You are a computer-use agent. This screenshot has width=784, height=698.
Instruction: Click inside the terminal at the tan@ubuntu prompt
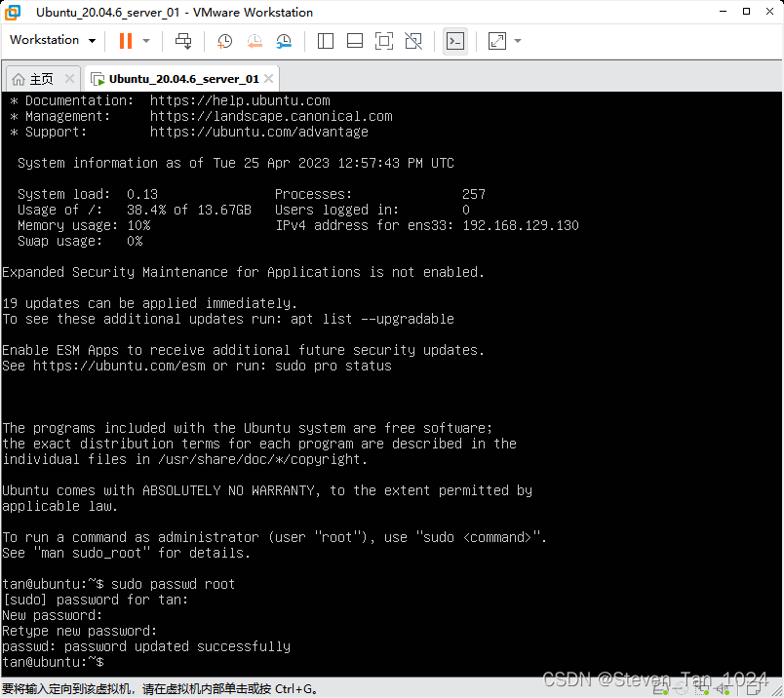pyautogui.click(x=53, y=662)
